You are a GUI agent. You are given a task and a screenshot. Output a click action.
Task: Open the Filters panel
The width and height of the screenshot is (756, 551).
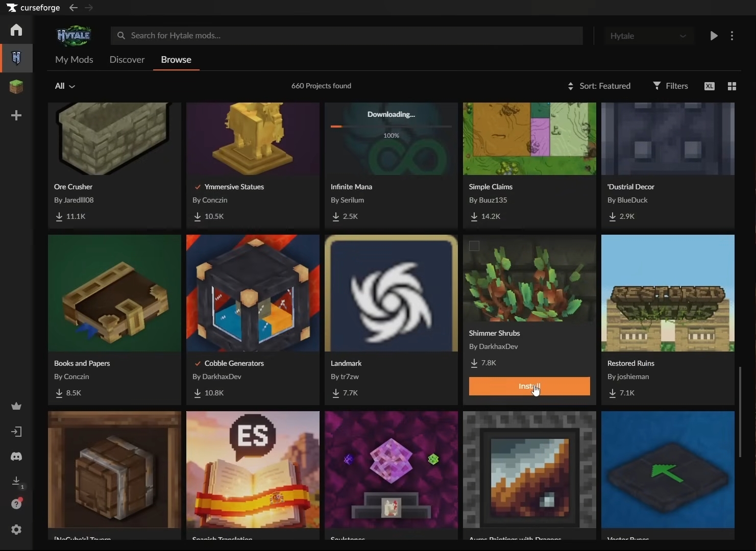[x=671, y=86]
